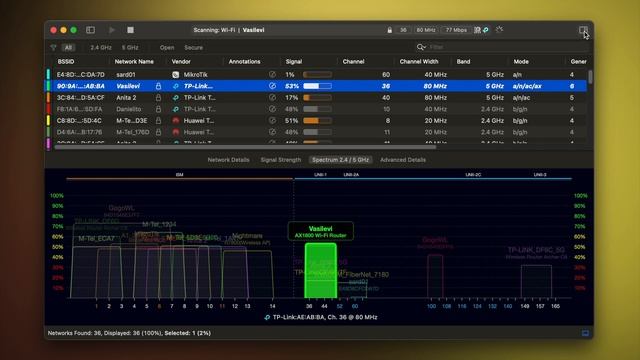Sort by Channel Width column header
Image resolution: width=640 pixels, height=360 pixels.
click(x=419, y=62)
